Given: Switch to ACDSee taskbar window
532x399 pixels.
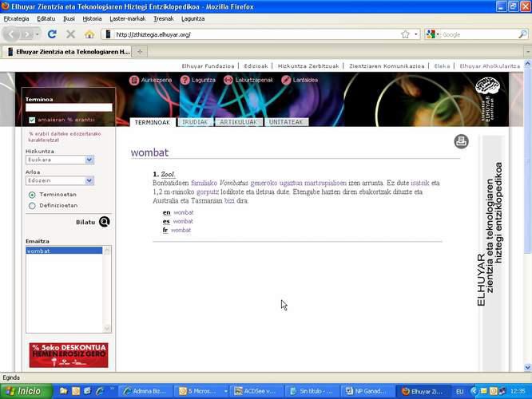Looking at the screenshot, I should [x=256, y=391].
